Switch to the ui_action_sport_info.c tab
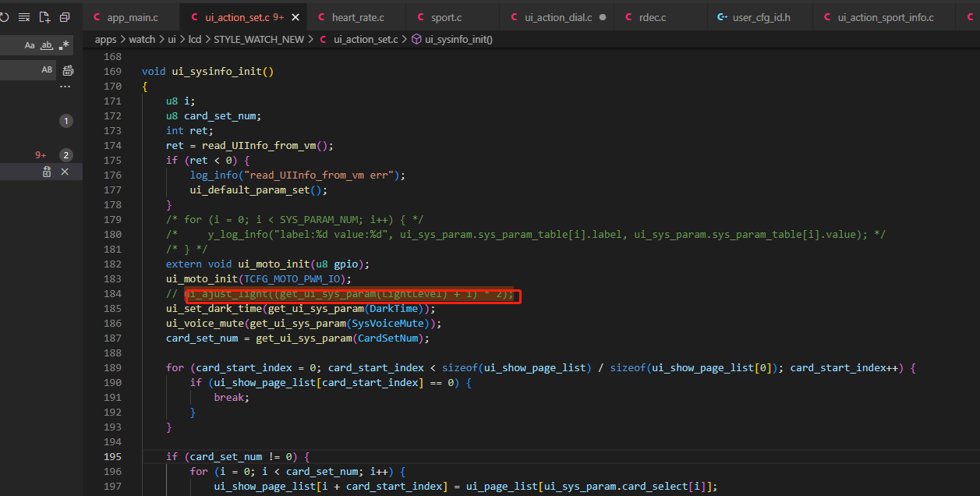 pos(886,17)
